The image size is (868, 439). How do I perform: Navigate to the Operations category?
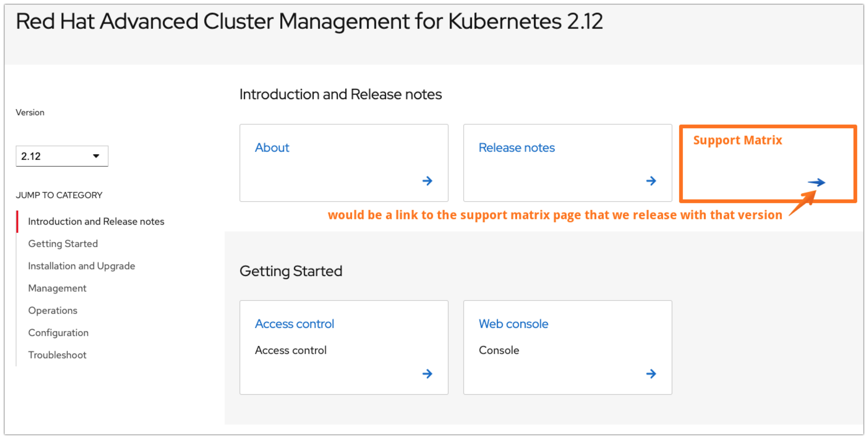pos(53,310)
